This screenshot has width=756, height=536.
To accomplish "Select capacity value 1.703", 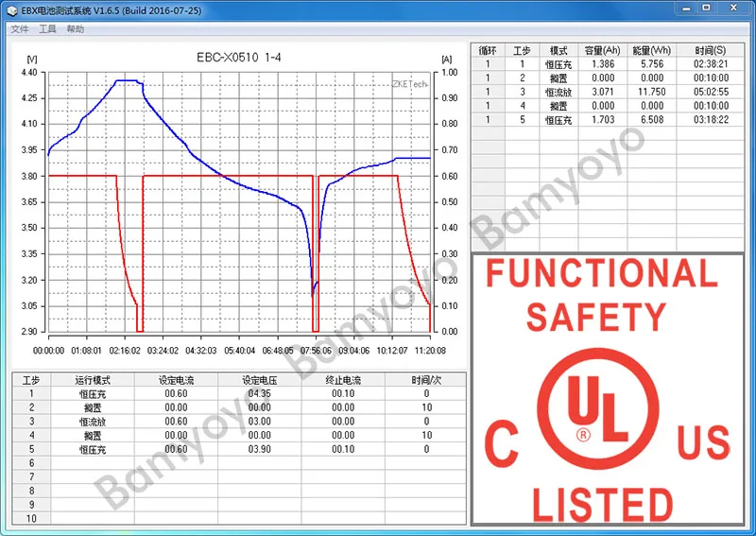I will (x=603, y=120).
